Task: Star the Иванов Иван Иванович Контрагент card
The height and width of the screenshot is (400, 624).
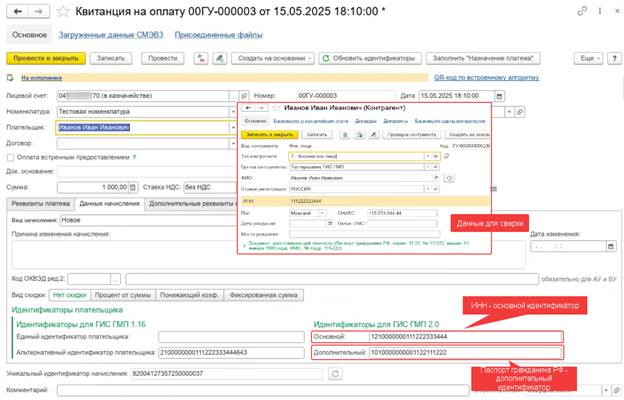Action: pos(277,108)
